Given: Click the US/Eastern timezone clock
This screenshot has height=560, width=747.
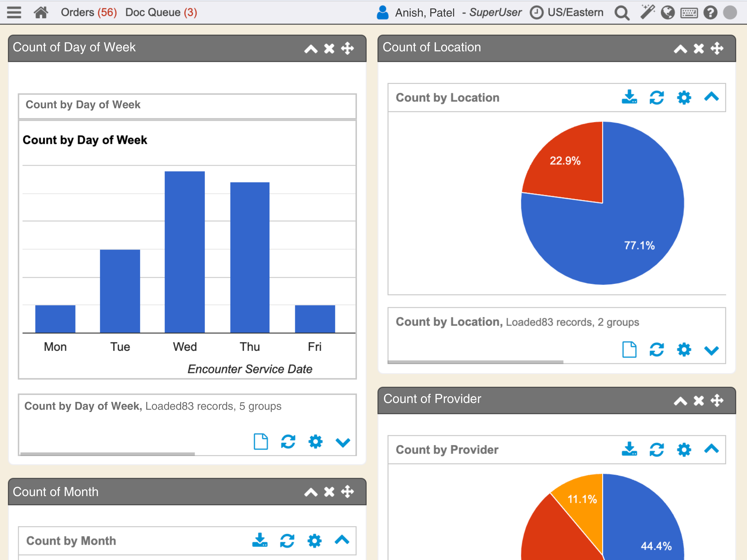Looking at the screenshot, I should 537,13.
